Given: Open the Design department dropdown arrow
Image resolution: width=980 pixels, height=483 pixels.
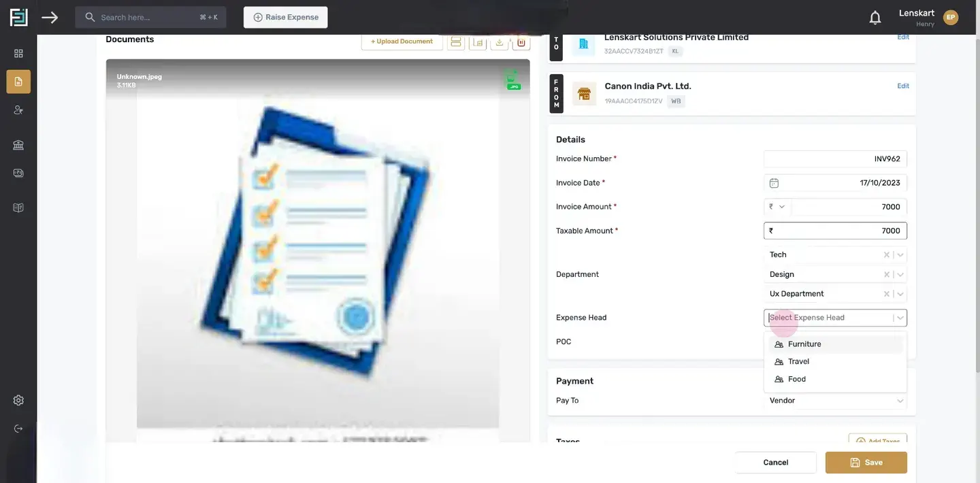Looking at the screenshot, I should [900, 275].
